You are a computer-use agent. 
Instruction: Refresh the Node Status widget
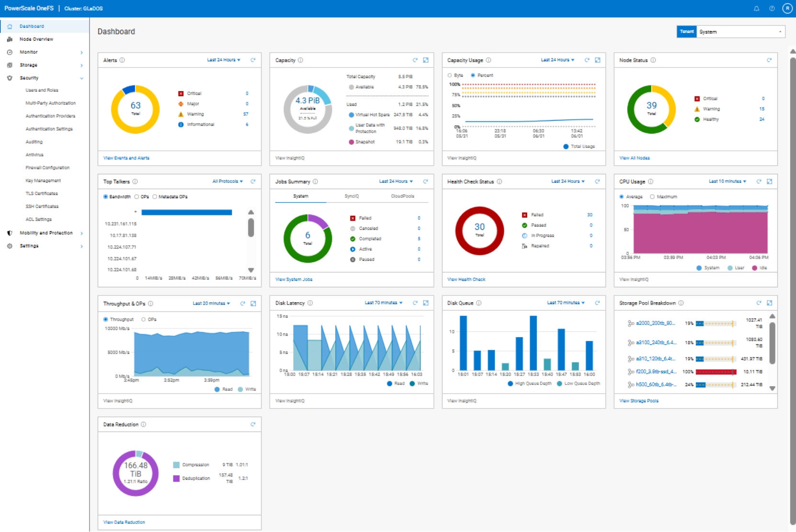[x=769, y=60]
